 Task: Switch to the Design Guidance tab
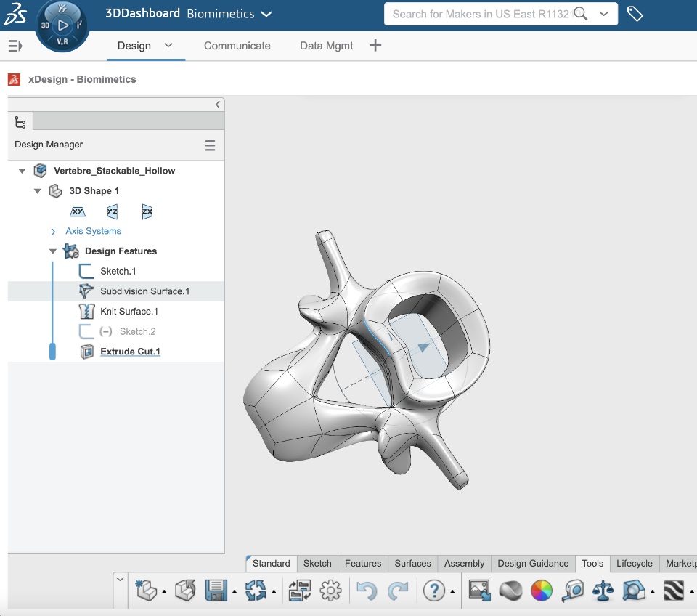[533, 564]
